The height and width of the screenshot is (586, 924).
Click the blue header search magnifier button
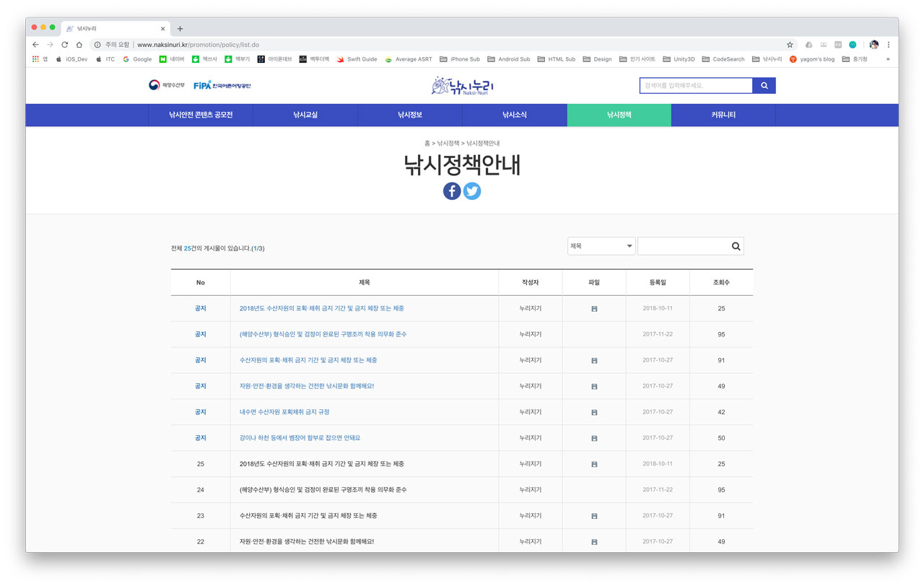[764, 86]
